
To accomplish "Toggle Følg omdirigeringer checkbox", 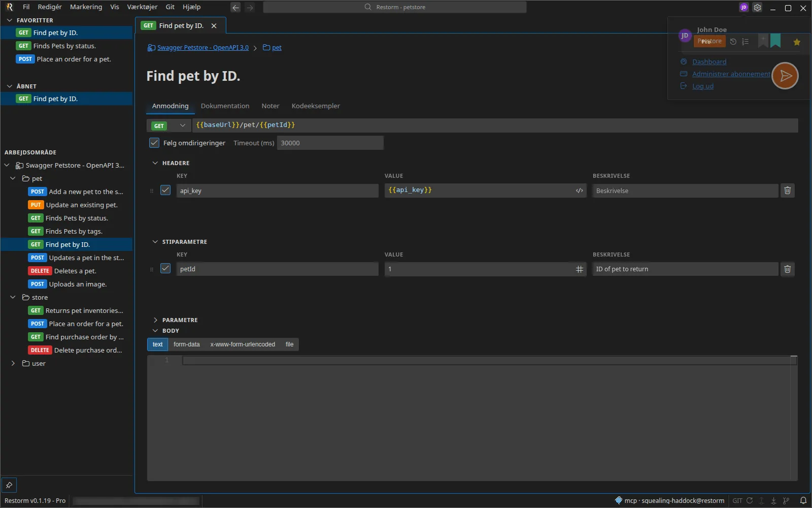I will pyautogui.click(x=154, y=143).
